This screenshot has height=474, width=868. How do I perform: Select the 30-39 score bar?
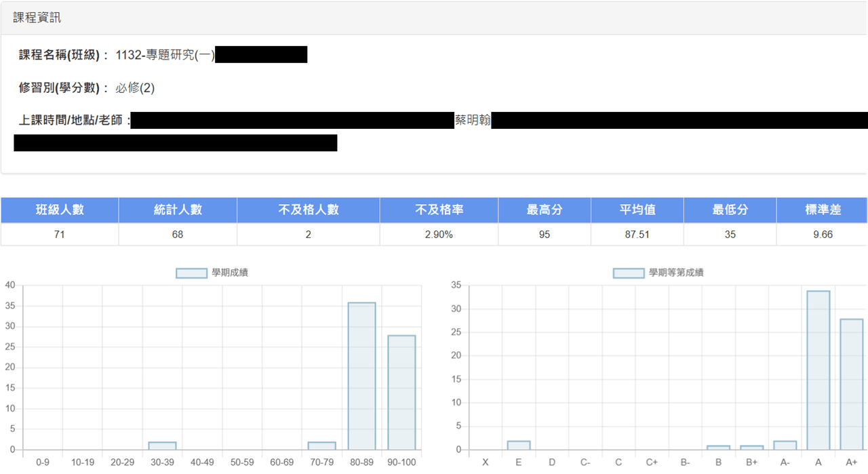pyautogui.click(x=162, y=446)
